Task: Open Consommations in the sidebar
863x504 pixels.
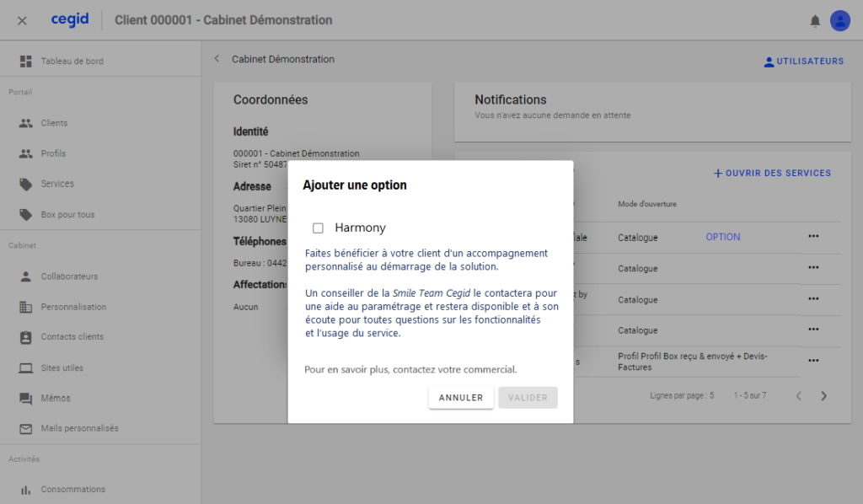Action: [73, 489]
